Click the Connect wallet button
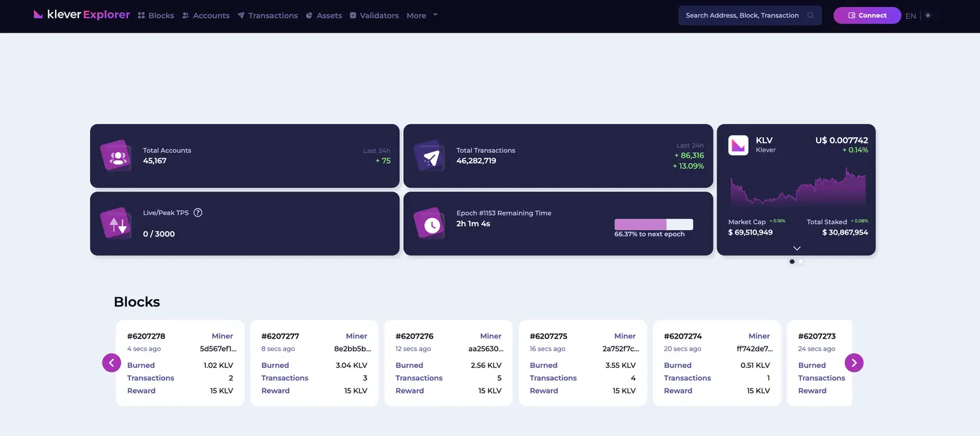This screenshot has width=980, height=436. [867, 15]
